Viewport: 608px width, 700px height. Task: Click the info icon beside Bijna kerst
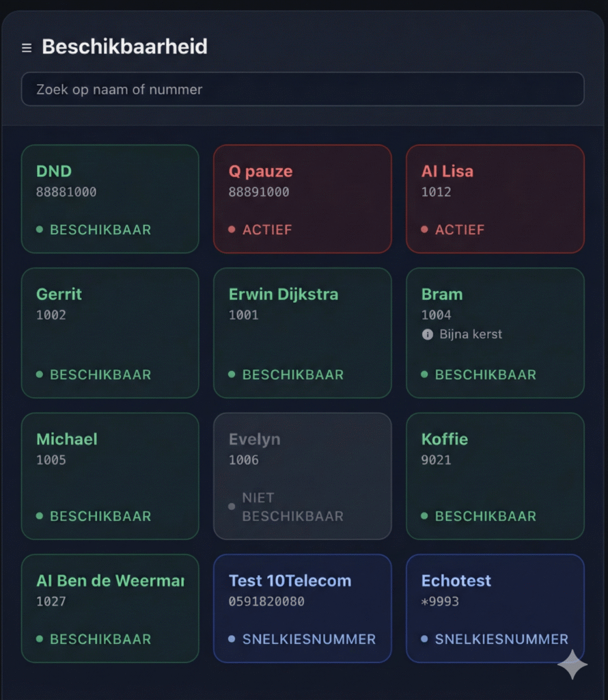(428, 334)
